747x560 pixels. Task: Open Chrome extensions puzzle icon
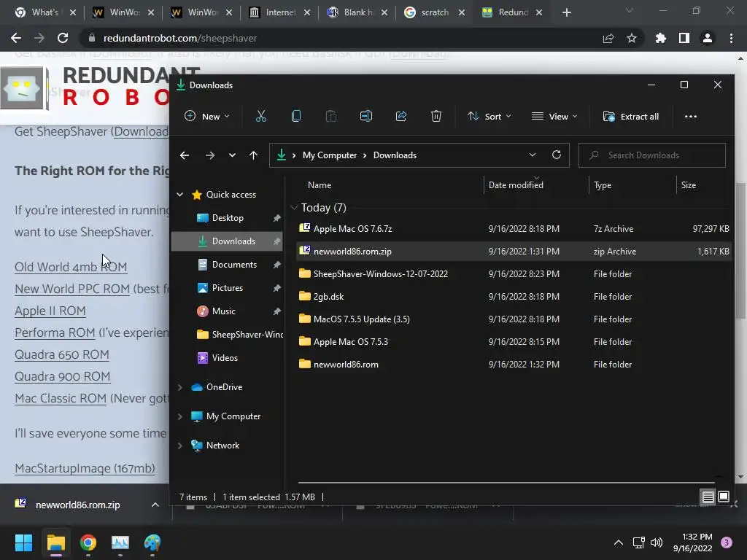(x=660, y=38)
